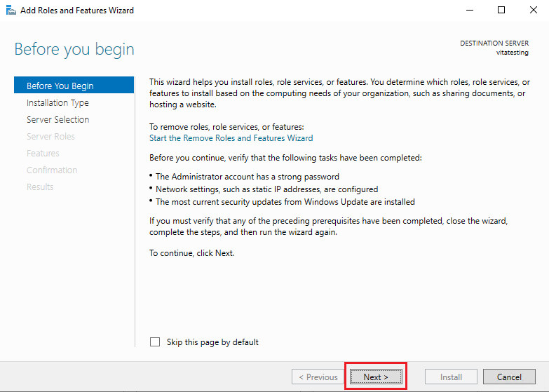Close the wizard with the X button
The image size is (549, 392).
pyautogui.click(x=534, y=10)
